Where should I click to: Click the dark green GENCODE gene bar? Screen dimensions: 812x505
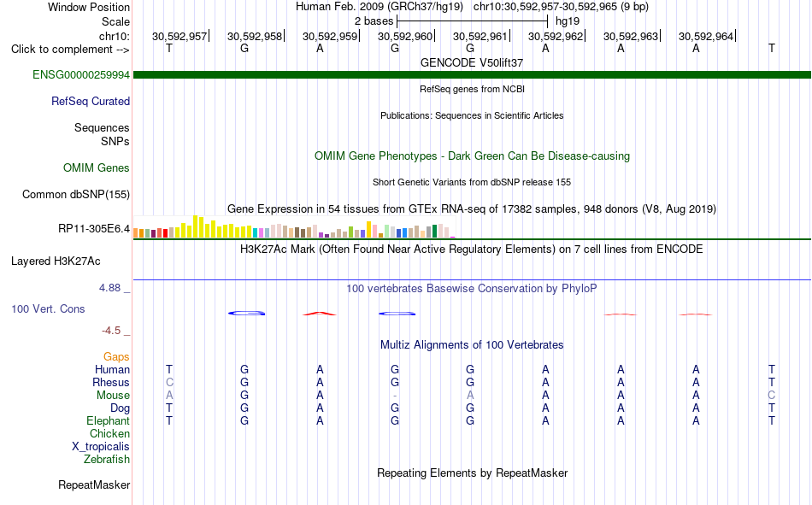click(x=472, y=74)
